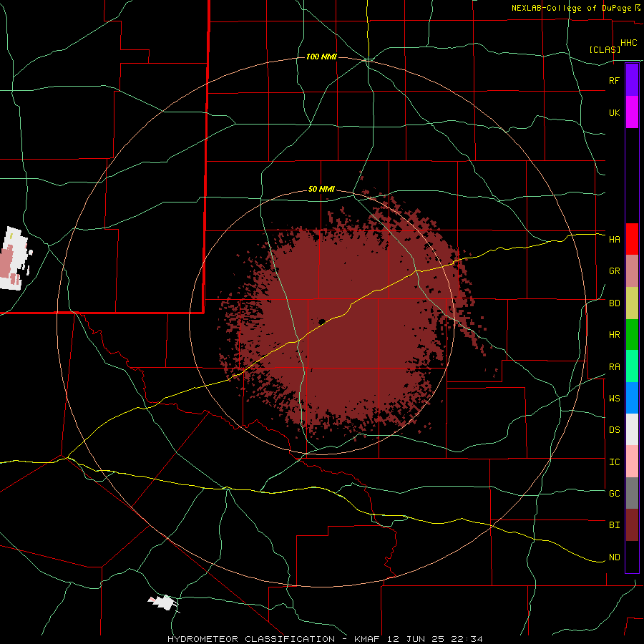Image resolution: width=644 pixels, height=644 pixels.
Task: Select the 'HR' legend label
Action: click(614, 335)
